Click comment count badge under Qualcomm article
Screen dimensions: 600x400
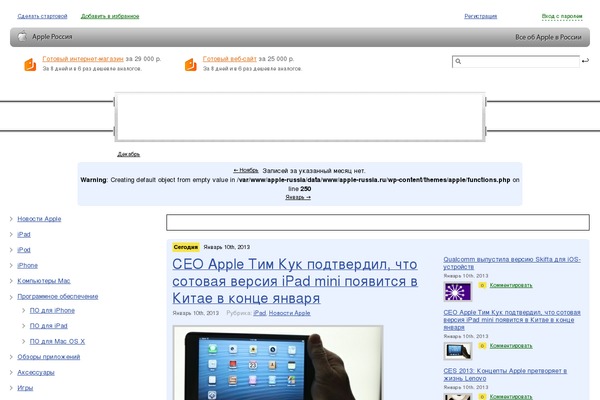pyautogui.click(x=482, y=285)
